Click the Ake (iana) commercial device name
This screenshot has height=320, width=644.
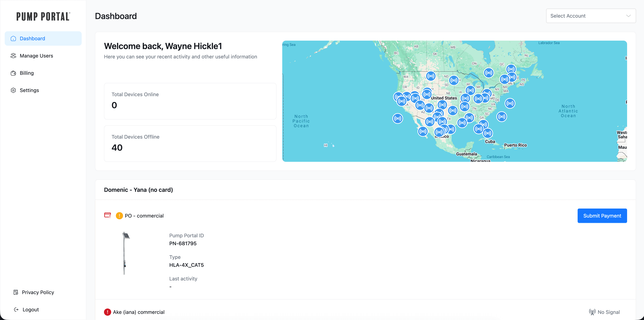pos(139,312)
